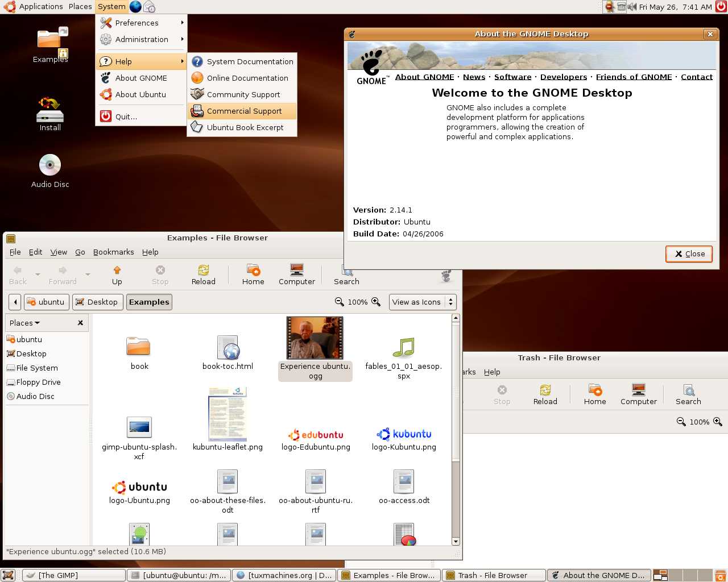Screen dimensions: 728x582
Task: Choose Commercial Support from Help submenu
Action: pos(242,111)
